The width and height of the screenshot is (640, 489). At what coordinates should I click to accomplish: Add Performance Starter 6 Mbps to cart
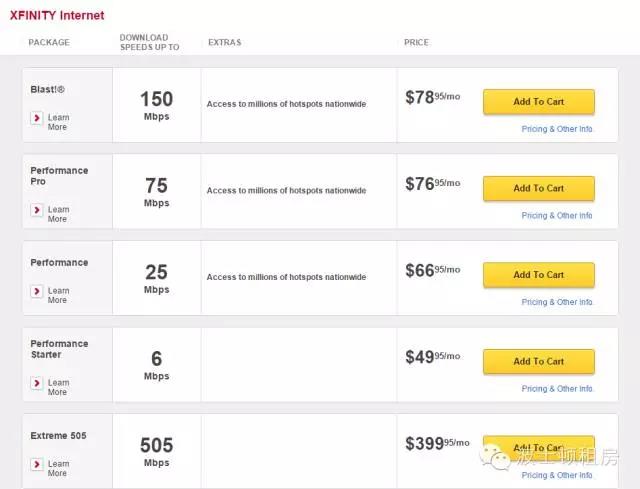point(538,362)
